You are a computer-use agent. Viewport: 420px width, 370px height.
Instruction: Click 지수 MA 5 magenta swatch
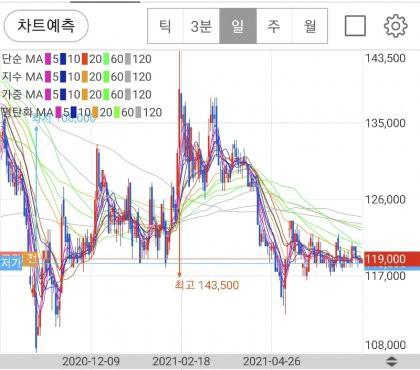[48, 77]
